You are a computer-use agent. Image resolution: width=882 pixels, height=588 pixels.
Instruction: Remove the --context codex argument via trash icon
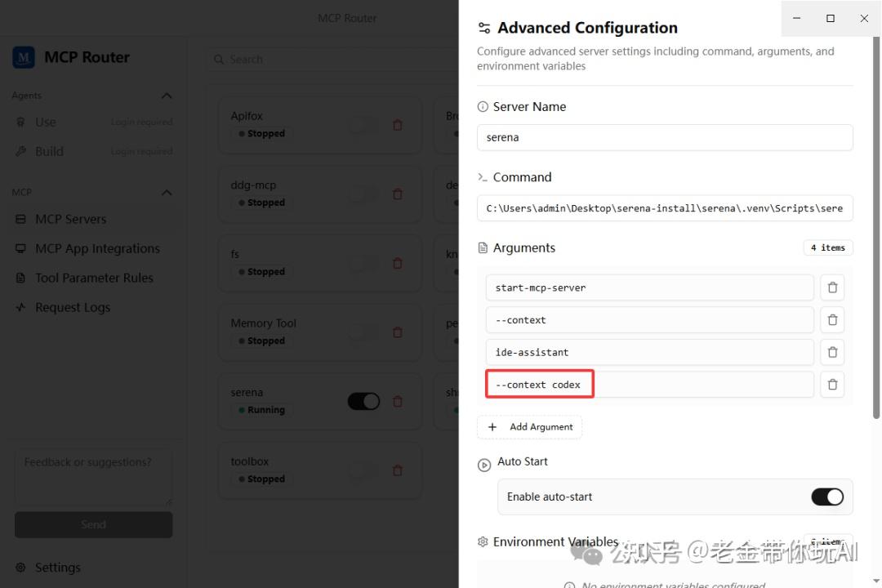(x=832, y=384)
